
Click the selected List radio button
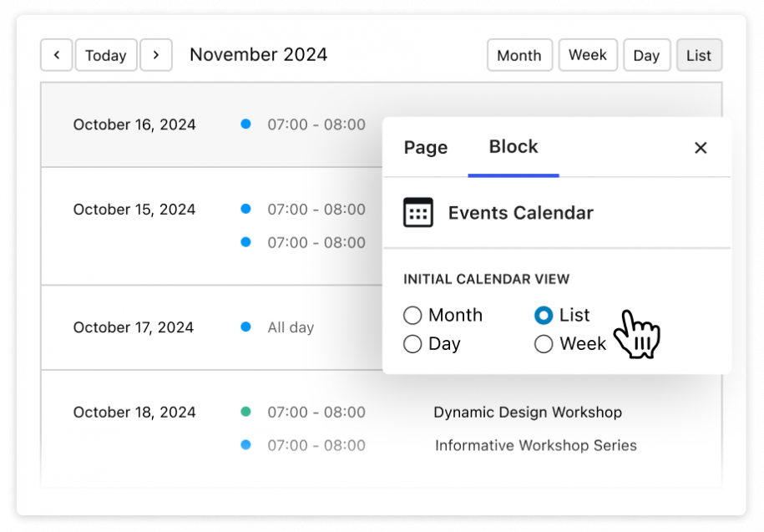(544, 315)
